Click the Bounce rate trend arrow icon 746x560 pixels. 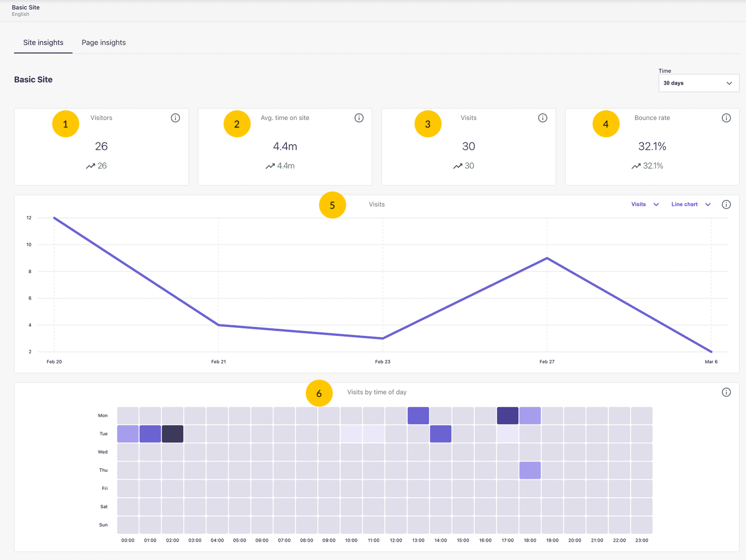(x=636, y=166)
